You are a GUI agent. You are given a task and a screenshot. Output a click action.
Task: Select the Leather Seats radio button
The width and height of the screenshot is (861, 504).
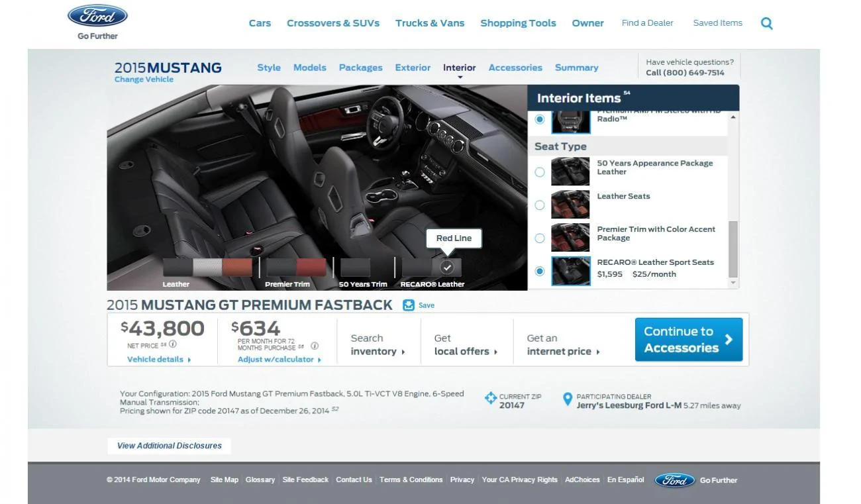(x=540, y=205)
